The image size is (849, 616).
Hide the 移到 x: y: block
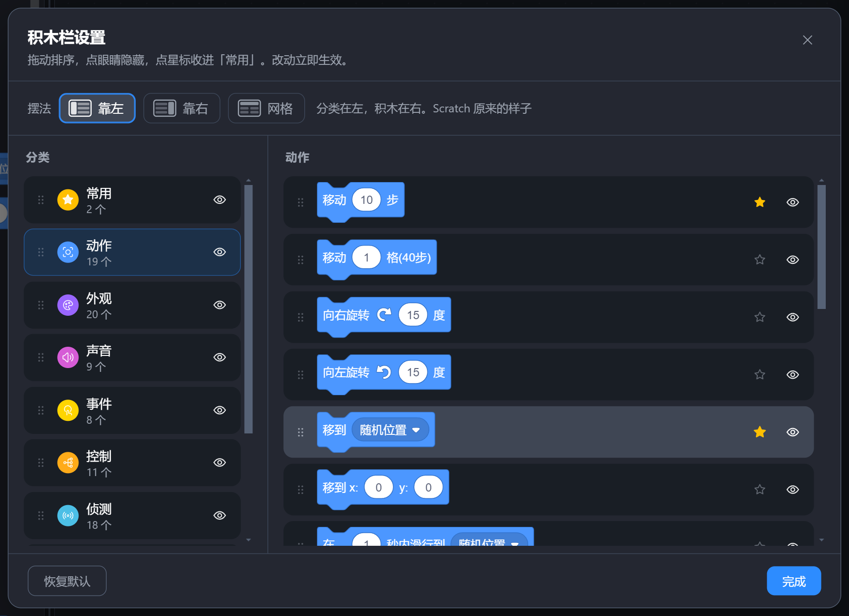point(793,490)
